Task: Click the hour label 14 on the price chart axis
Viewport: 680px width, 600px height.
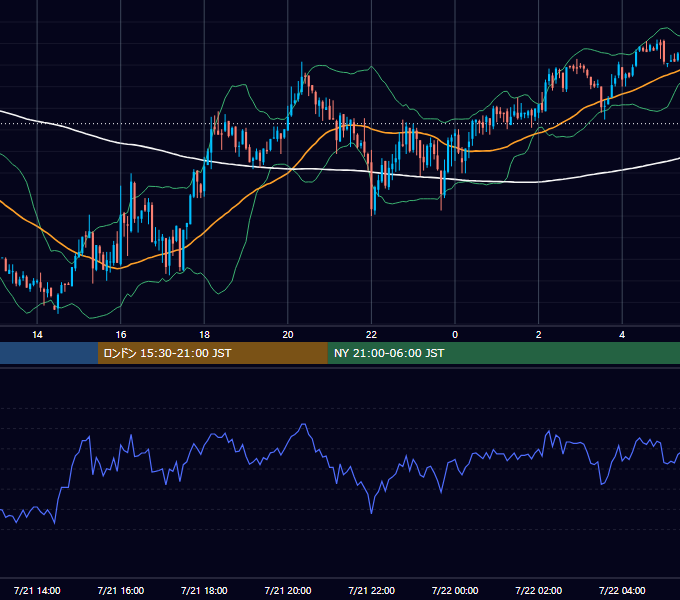Action: tap(37, 335)
